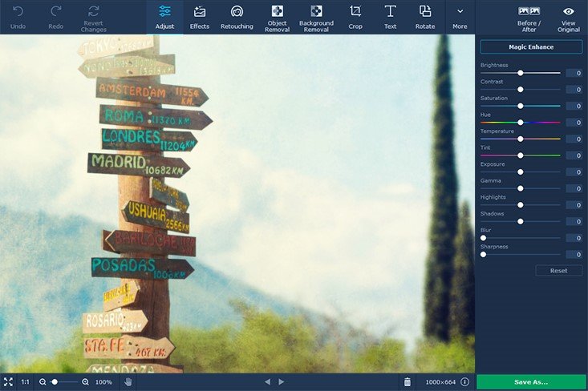Add Text to the photo

(390, 18)
